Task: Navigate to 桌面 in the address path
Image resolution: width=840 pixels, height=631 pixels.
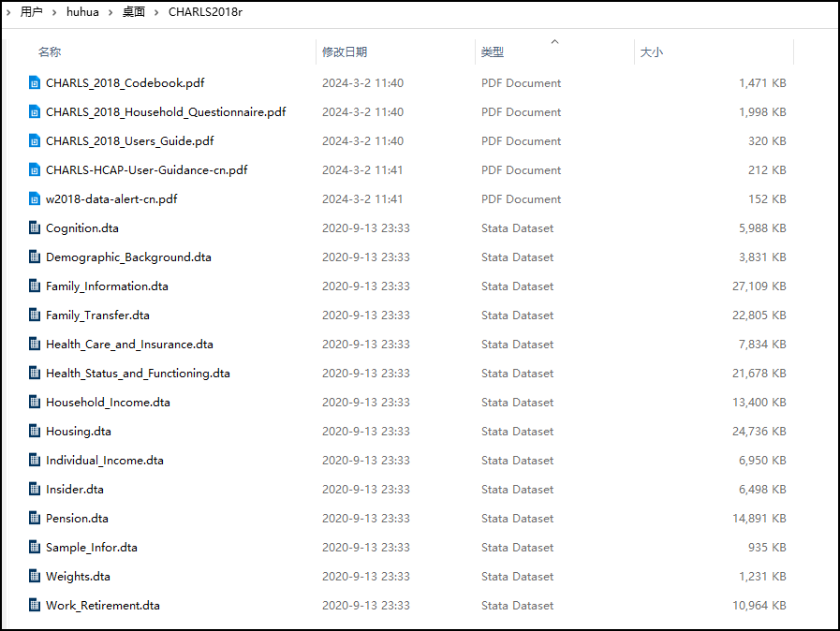Action: coord(134,12)
